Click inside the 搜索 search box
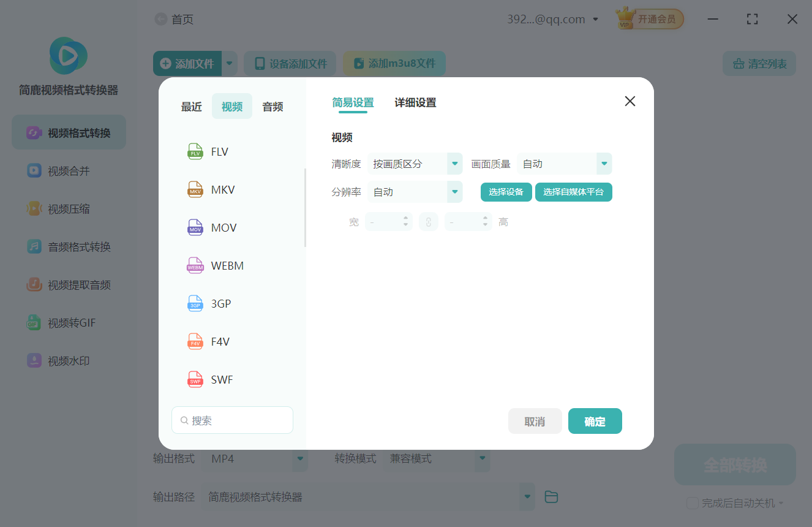Image resolution: width=812 pixels, height=527 pixels. pos(232,420)
